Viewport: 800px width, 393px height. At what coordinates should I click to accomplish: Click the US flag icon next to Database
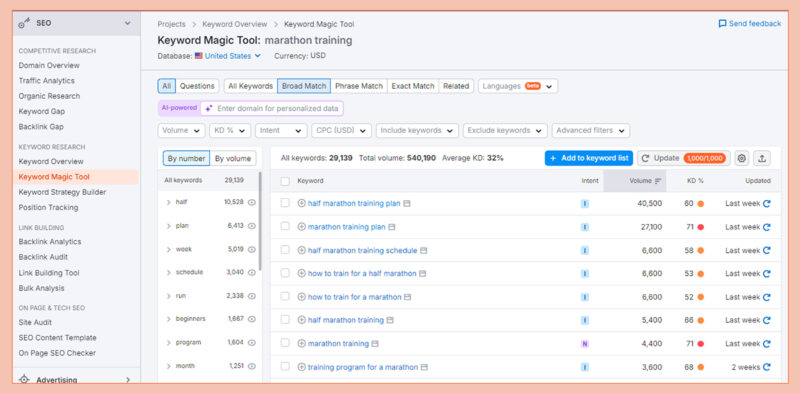(x=198, y=56)
